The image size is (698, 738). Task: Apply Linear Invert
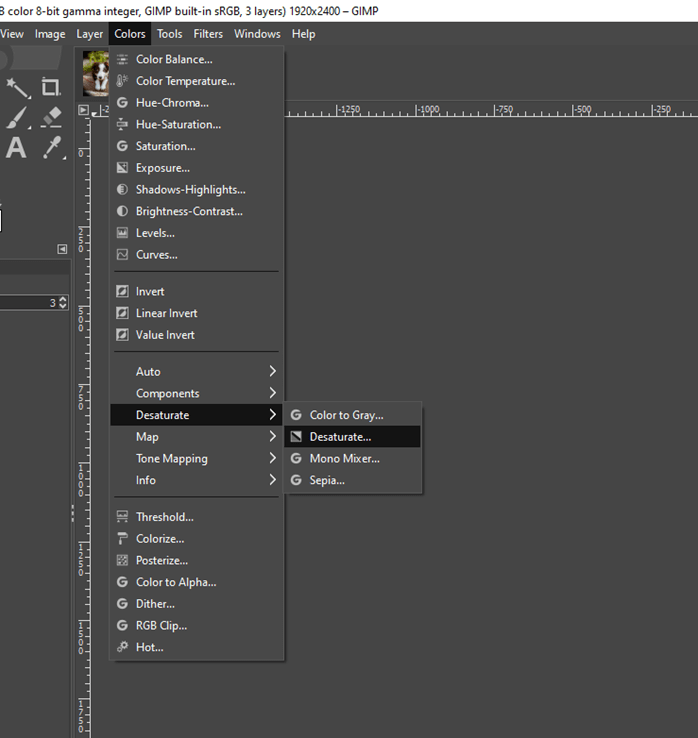(197, 313)
